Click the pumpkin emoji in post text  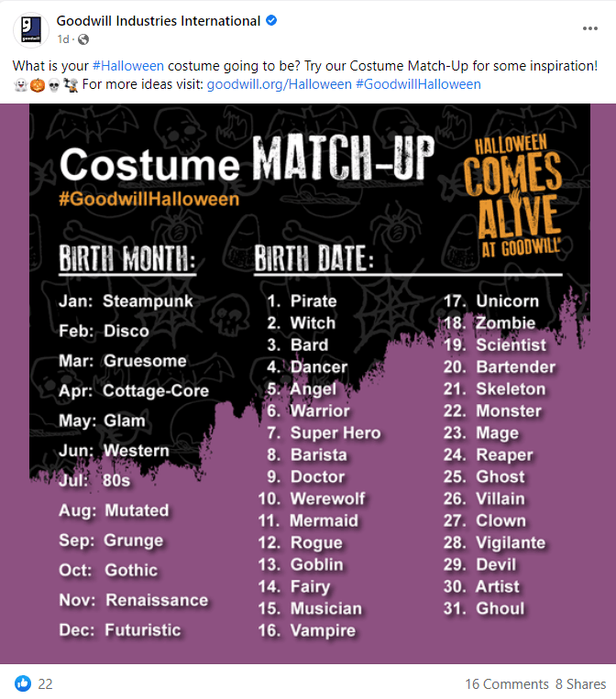point(37,84)
